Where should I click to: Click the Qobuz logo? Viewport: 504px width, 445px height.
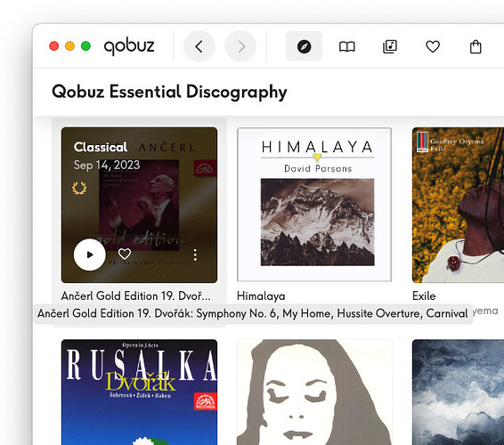129,46
